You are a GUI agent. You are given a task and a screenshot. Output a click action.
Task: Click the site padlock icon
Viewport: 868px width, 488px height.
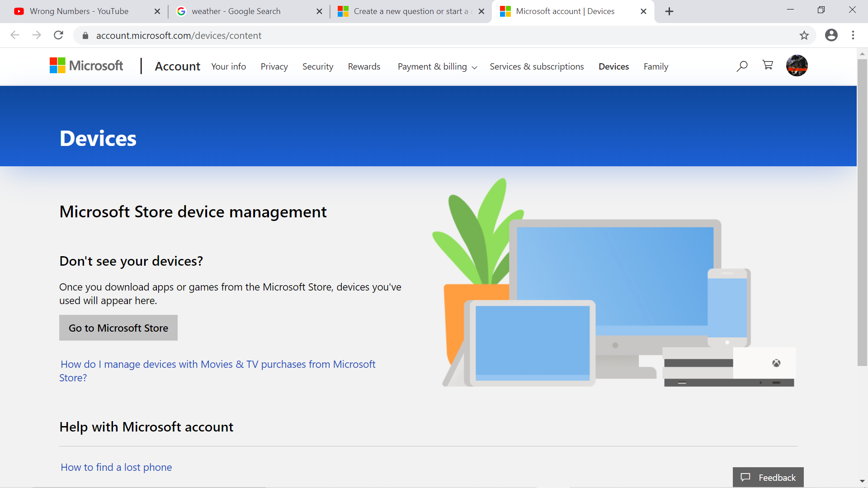point(85,35)
